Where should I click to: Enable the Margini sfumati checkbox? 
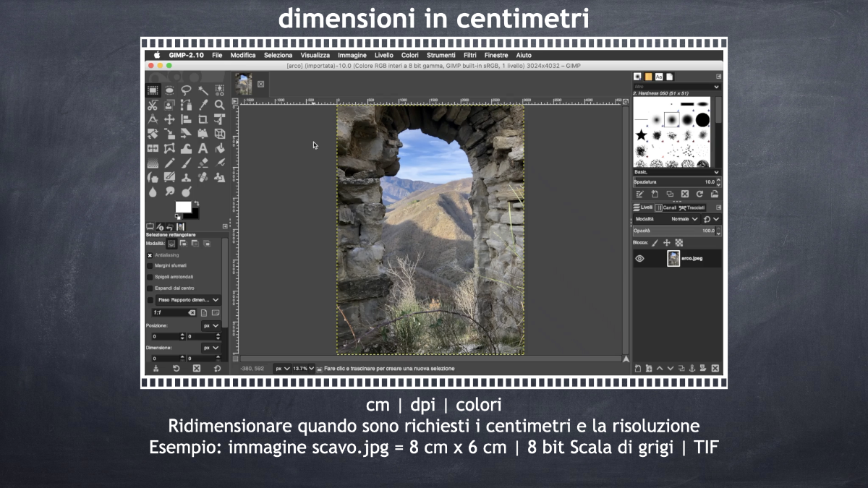pyautogui.click(x=150, y=266)
